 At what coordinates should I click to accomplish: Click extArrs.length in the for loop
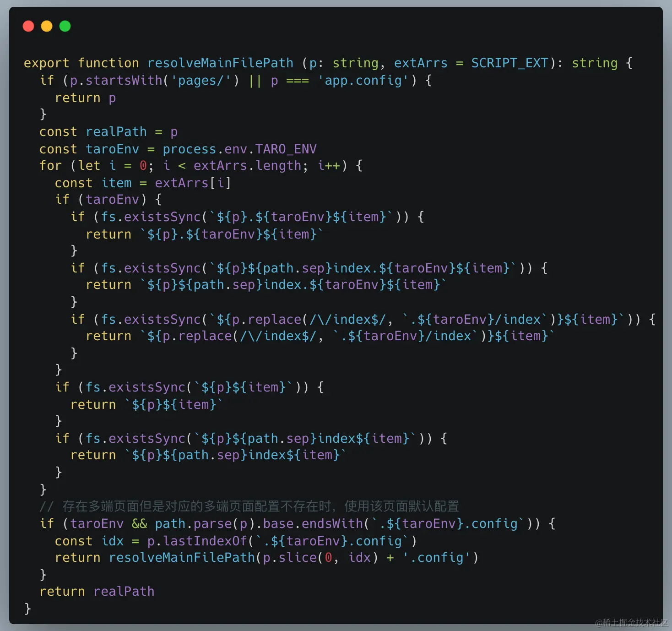[x=247, y=165]
